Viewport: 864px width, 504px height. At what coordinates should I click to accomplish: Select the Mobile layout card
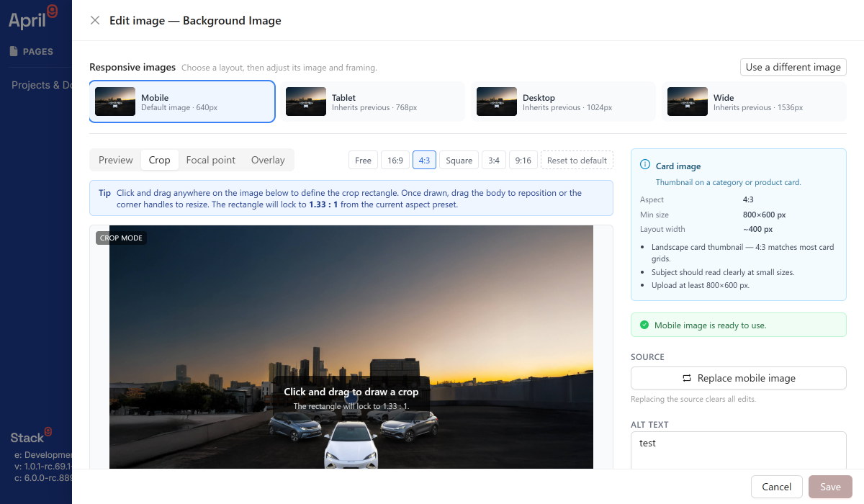(182, 102)
